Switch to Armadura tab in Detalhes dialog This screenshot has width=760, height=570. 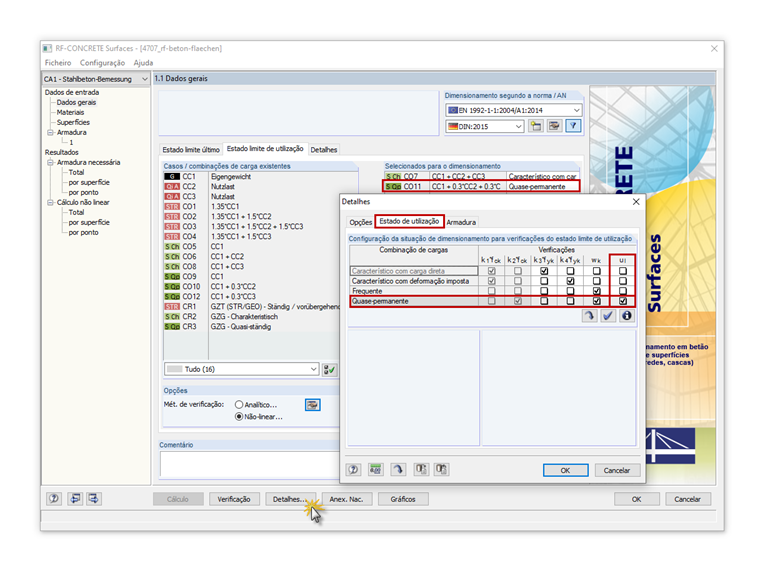pyautogui.click(x=461, y=222)
